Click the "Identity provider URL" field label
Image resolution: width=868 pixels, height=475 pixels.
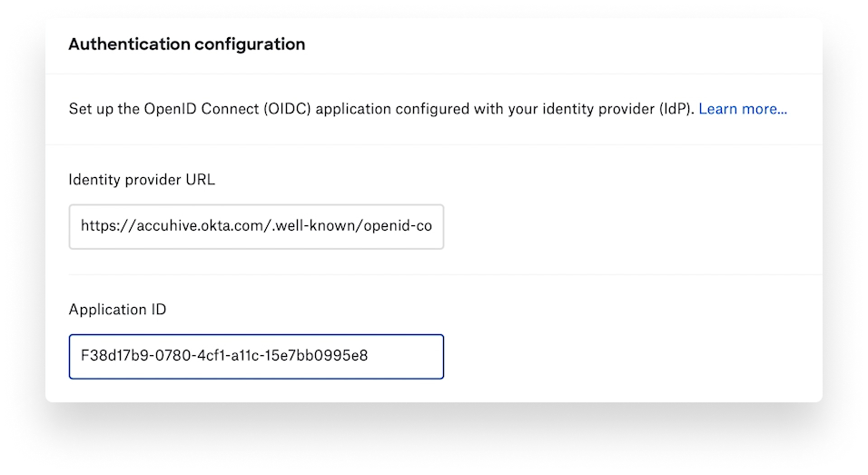coord(142,179)
